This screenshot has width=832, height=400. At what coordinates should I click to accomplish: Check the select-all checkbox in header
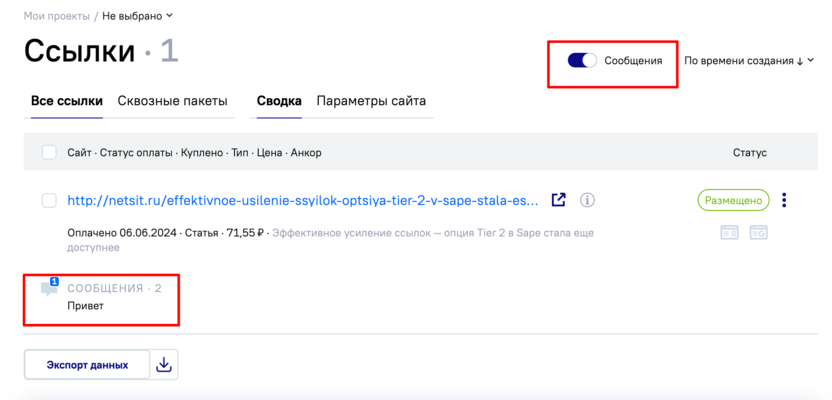point(49,153)
